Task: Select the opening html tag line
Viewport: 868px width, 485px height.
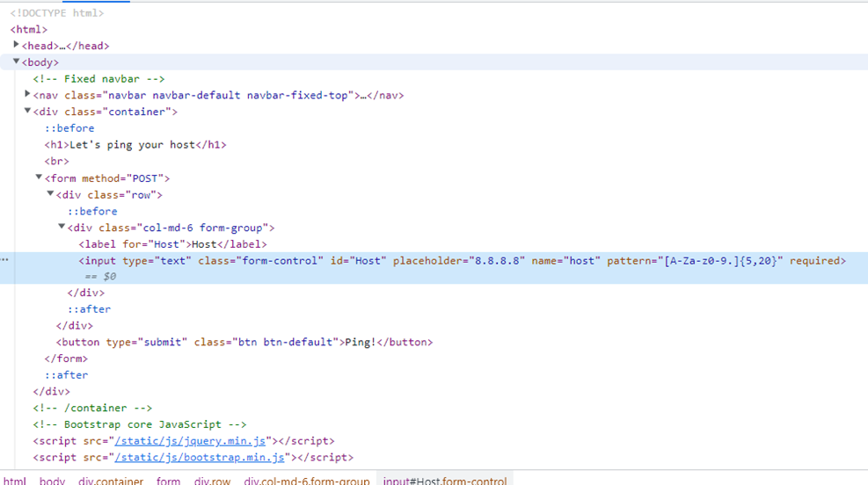Action: pos(29,29)
